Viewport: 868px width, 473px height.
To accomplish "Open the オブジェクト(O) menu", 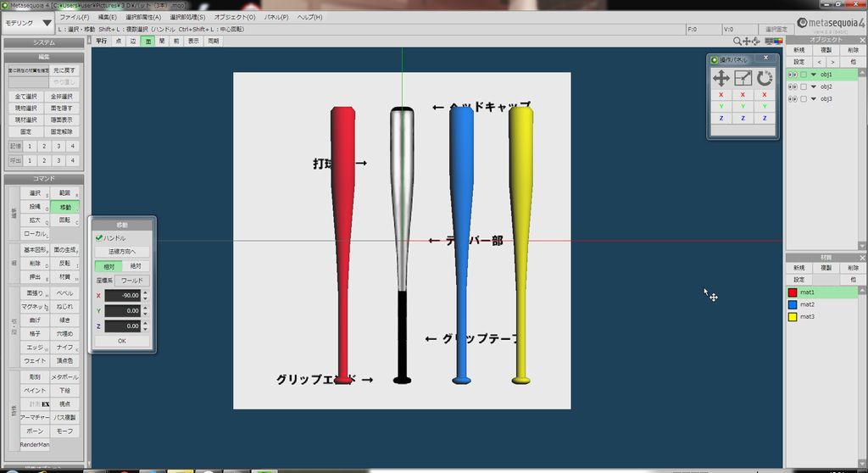I will pos(235,17).
